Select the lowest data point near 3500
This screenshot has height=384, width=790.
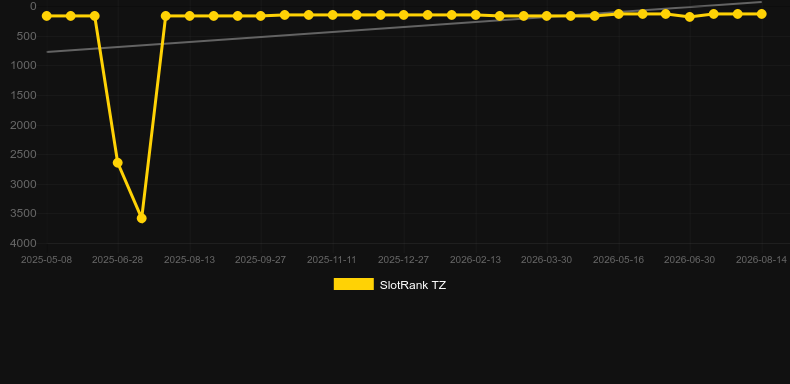pos(142,218)
